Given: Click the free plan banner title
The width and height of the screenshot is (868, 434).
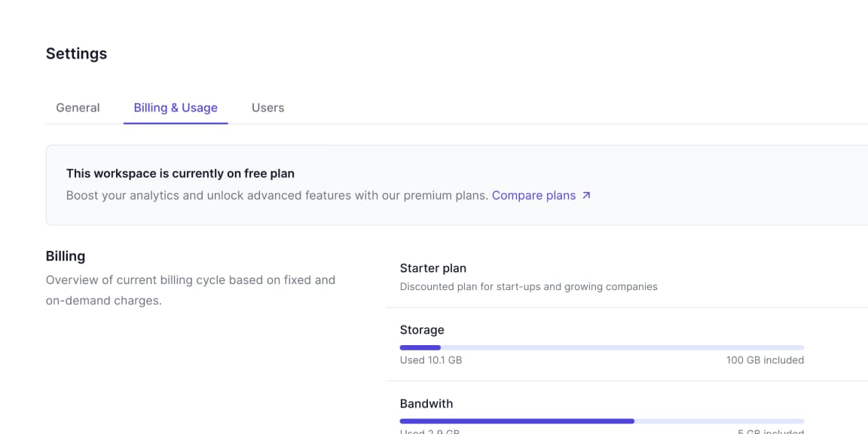Looking at the screenshot, I should pyautogui.click(x=180, y=173).
